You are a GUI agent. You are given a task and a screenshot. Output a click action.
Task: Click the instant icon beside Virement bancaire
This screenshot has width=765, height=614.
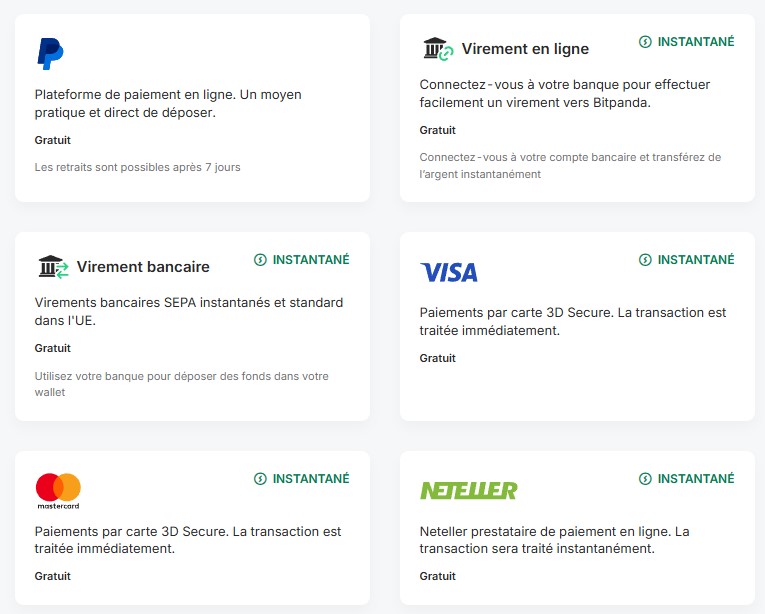tap(260, 260)
